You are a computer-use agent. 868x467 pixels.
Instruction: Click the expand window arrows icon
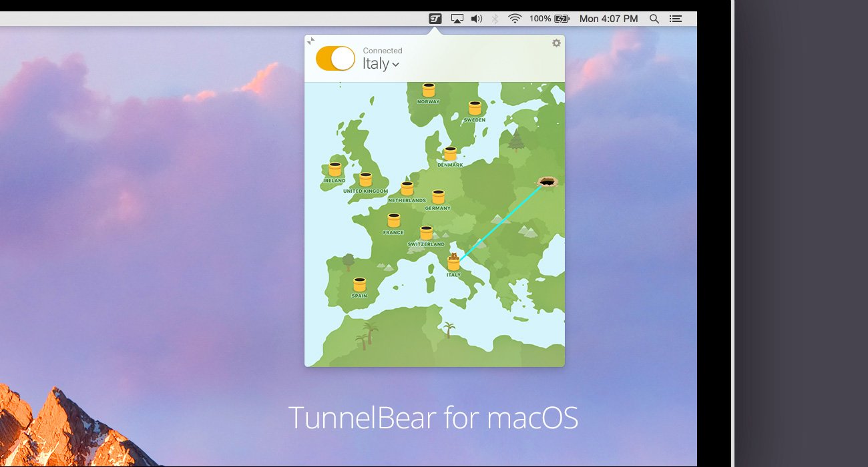pos(310,41)
